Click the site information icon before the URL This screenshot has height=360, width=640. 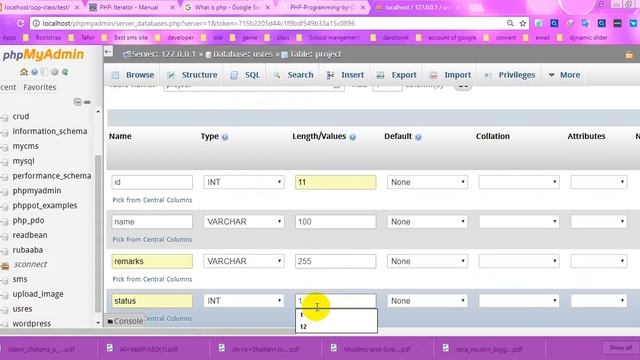point(36,23)
